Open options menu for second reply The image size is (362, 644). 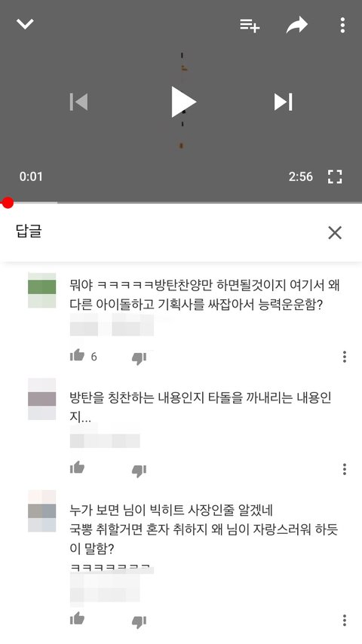[345, 468]
